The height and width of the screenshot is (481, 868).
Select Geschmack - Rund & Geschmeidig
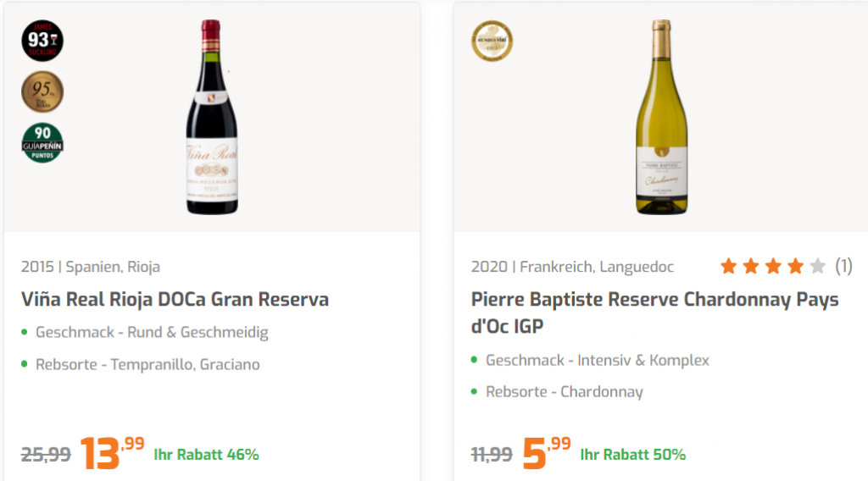pos(152,332)
